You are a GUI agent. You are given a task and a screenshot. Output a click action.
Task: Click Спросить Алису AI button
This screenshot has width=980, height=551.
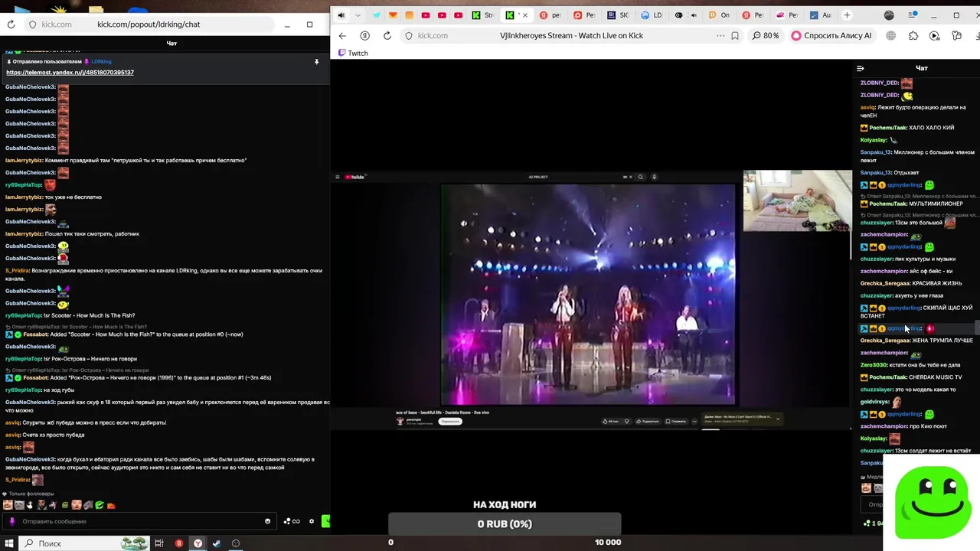point(831,36)
